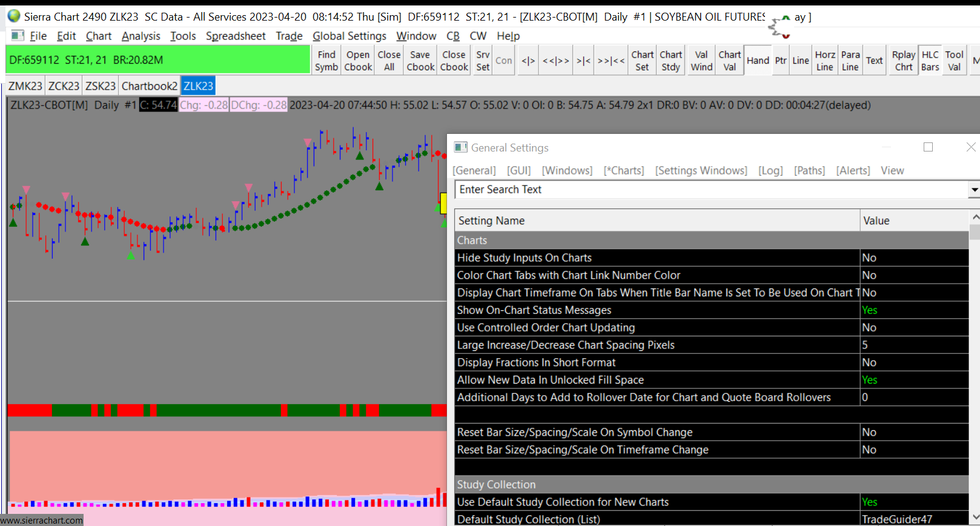Open Cbook from the toolbar

point(358,61)
